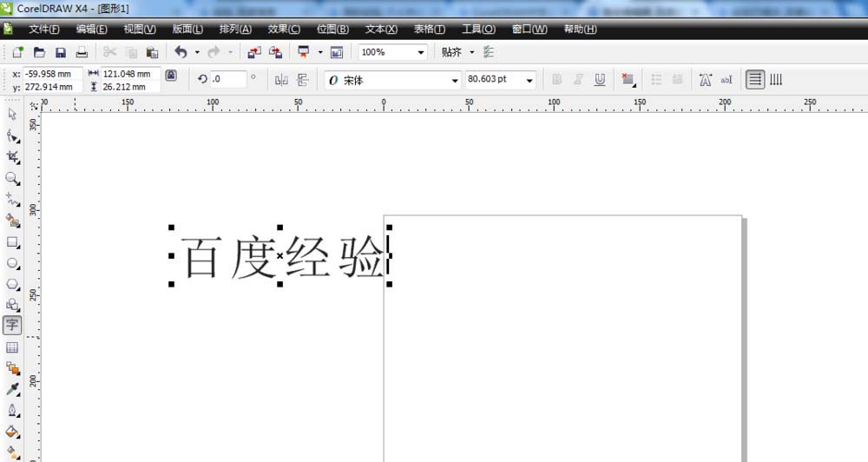Open the character formatting dialog
This screenshot has height=462, width=868.
pyautogui.click(x=705, y=80)
